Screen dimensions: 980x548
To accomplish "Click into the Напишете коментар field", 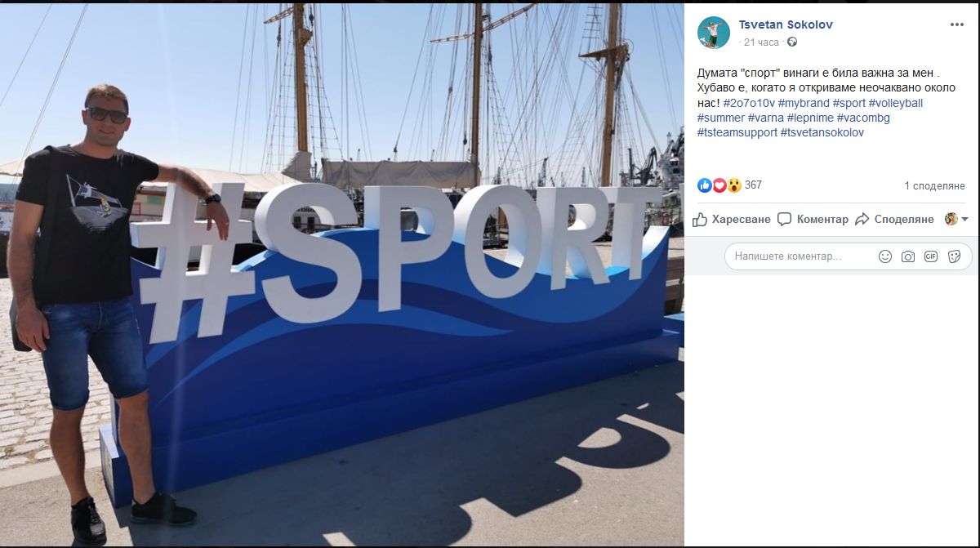I will [849, 256].
